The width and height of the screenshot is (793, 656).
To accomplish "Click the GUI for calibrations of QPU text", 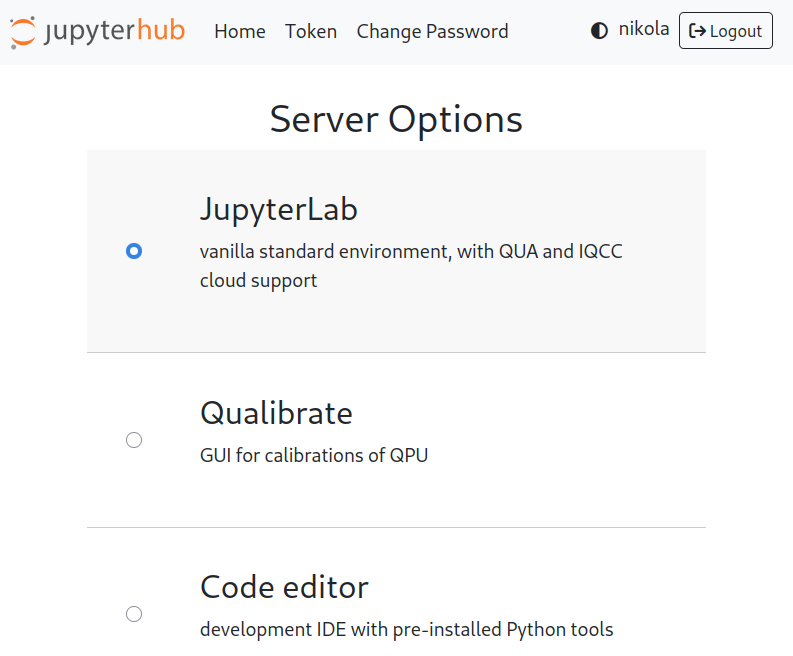I will (x=314, y=456).
